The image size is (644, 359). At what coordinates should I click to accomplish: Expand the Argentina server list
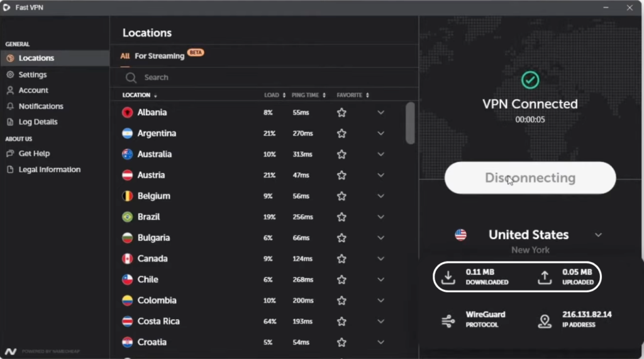(380, 133)
